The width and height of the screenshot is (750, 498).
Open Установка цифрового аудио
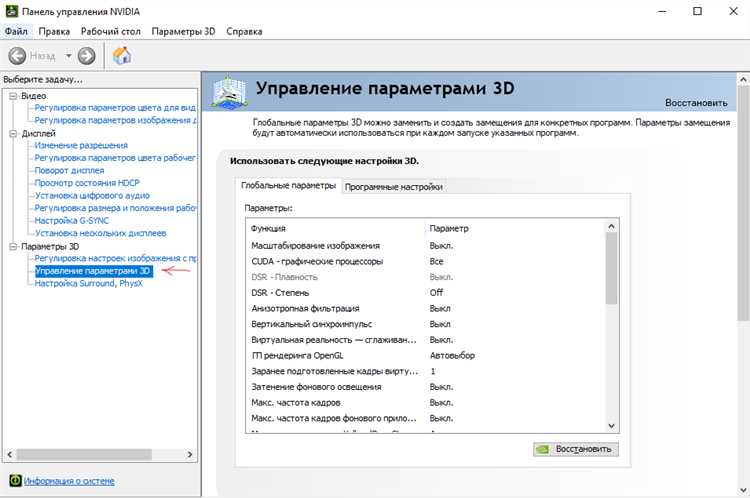[x=92, y=195]
